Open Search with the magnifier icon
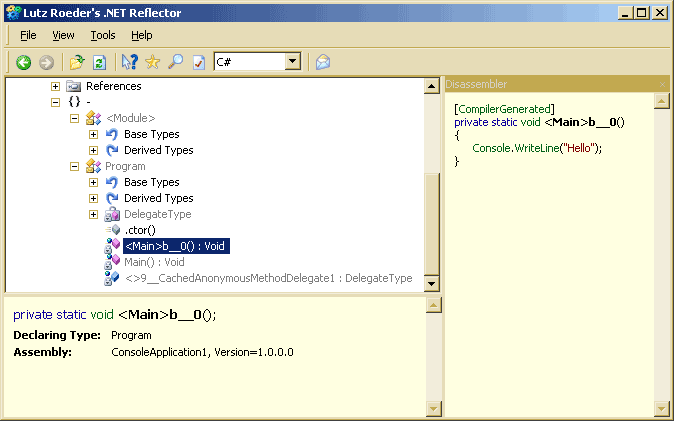The image size is (674, 421). click(176, 62)
